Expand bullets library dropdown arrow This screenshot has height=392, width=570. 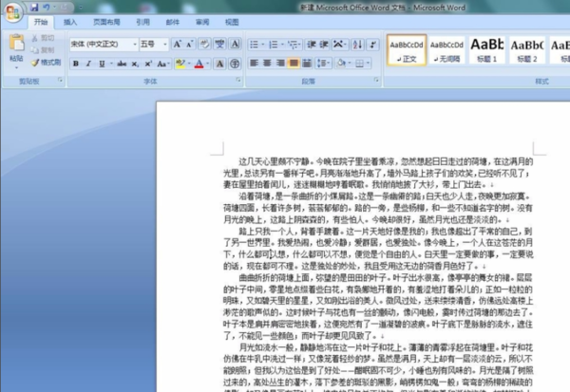(263, 45)
